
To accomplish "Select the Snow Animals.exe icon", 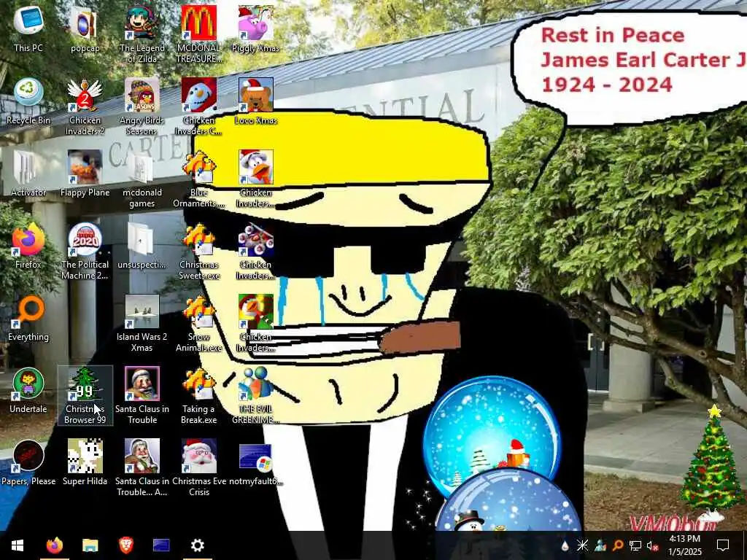I will (198, 324).
